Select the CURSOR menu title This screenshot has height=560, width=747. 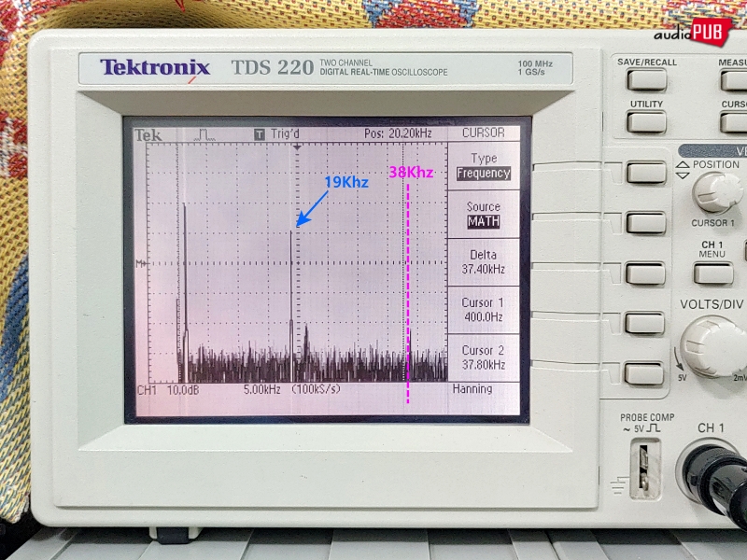point(483,133)
